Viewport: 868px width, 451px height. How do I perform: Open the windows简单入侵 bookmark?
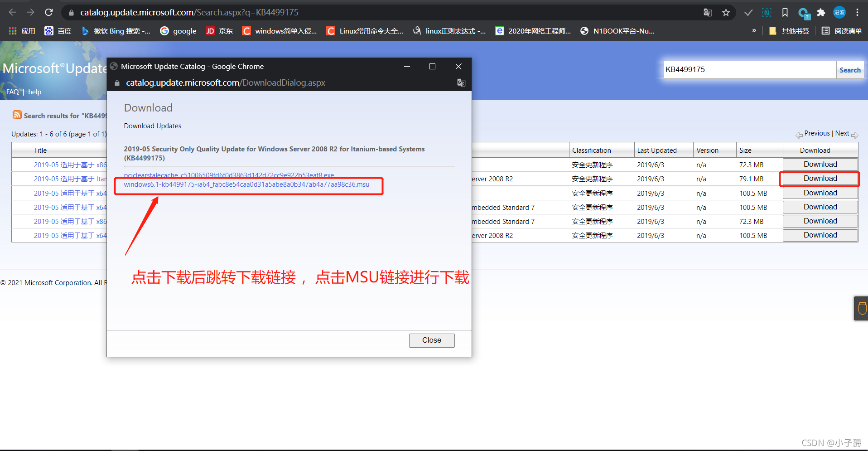[x=280, y=31]
